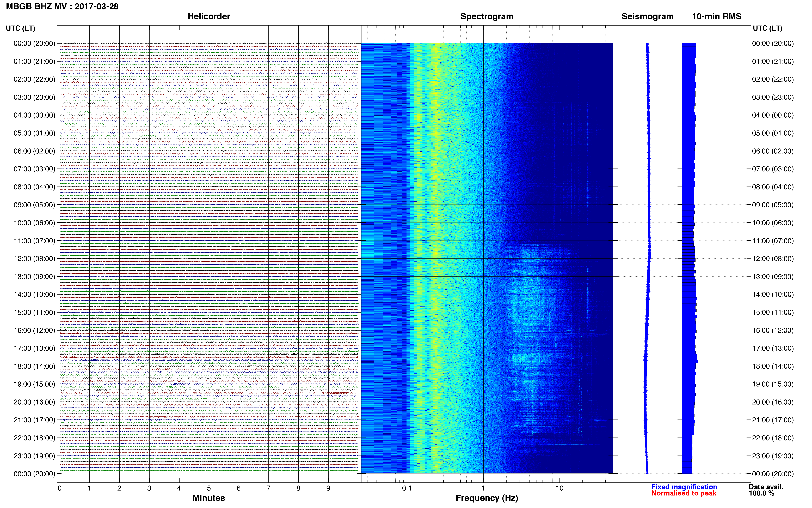Click the right-side 'UTC (LT)' axis label
This screenshot has width=812, height=508.
point(767,28)
